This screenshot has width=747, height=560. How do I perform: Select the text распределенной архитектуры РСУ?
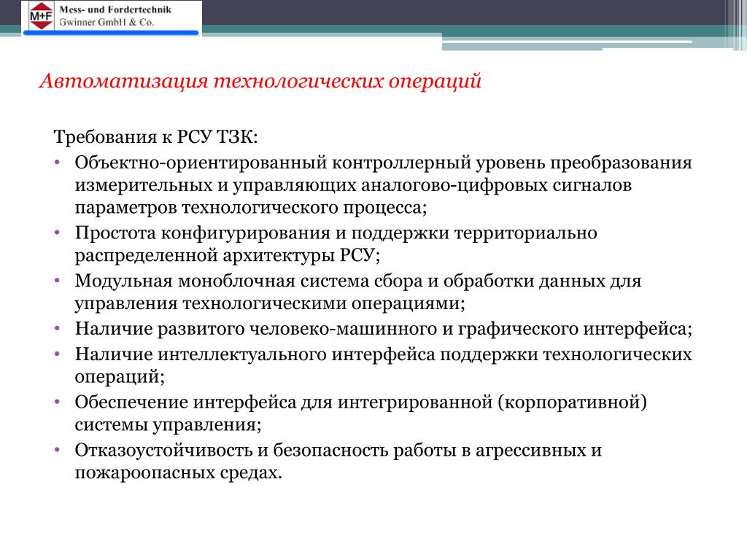coord(228,256)
